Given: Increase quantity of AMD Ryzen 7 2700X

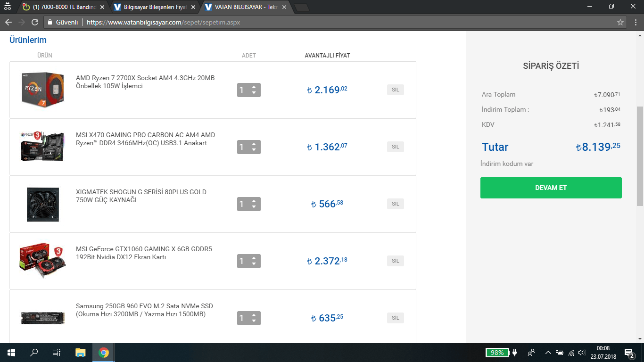Looking at the screenshot, I should pos(254,87).
